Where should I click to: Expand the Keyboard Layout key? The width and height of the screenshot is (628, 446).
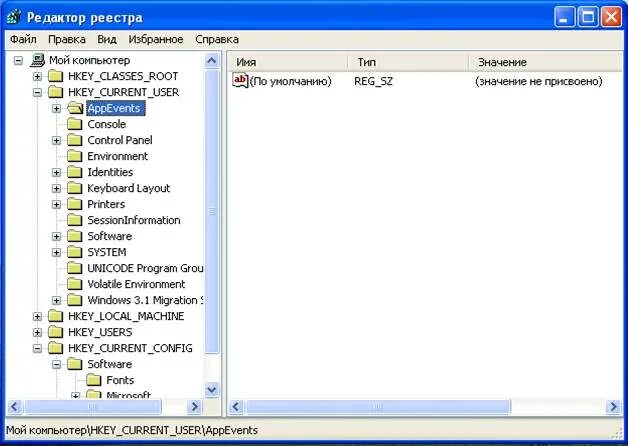56,188
